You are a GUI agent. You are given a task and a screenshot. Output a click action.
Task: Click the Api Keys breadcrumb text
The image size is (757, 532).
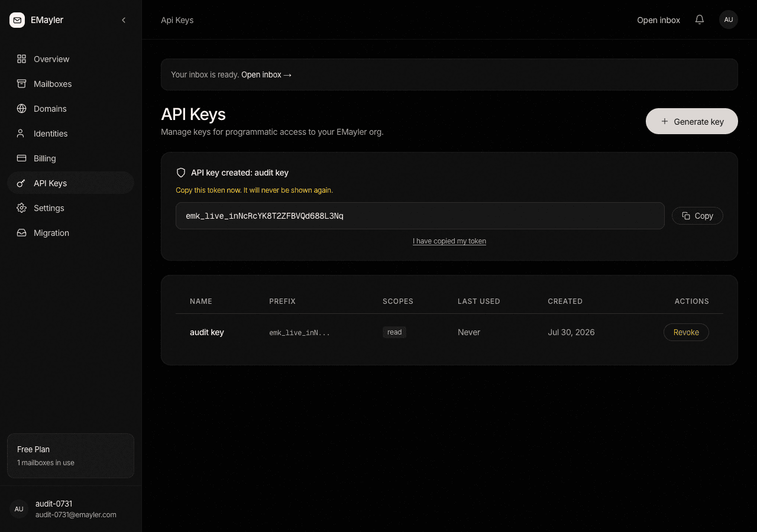(x=177, y=20)
